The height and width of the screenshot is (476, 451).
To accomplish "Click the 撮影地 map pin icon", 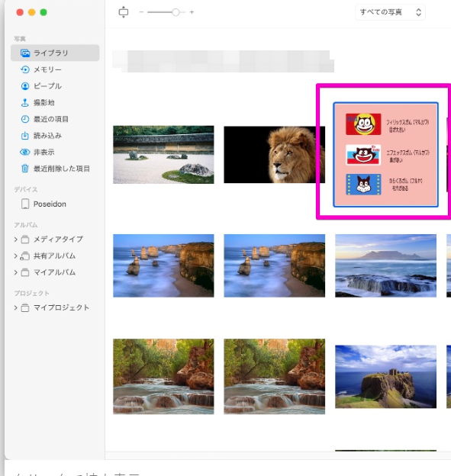I will 25,103.
